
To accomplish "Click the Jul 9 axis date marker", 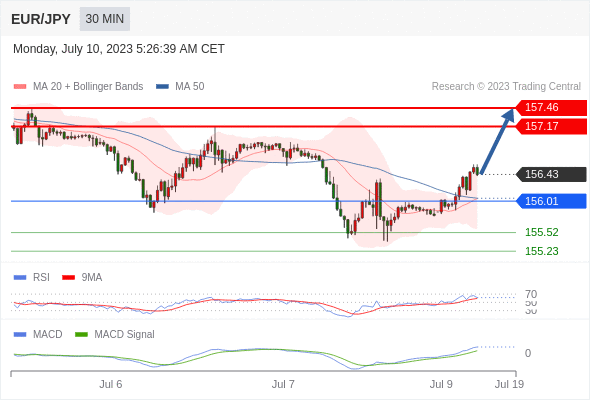I will coord(441,384).
